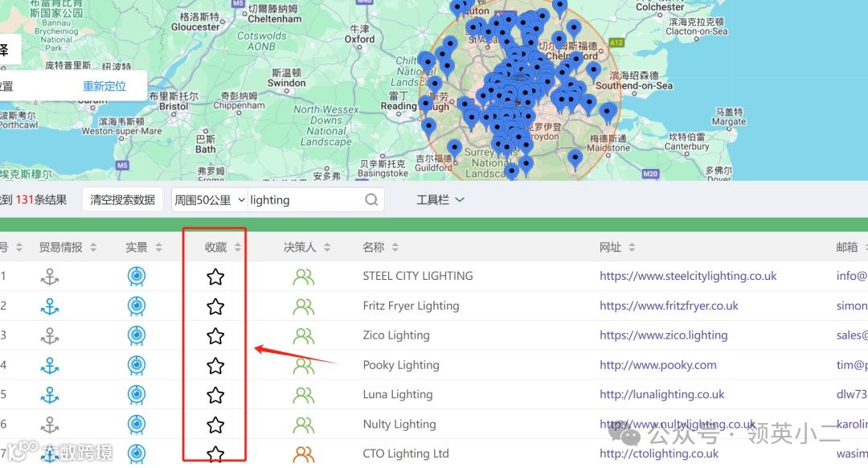Star Luna Lighting as favorite

click(x=215, y=395)
